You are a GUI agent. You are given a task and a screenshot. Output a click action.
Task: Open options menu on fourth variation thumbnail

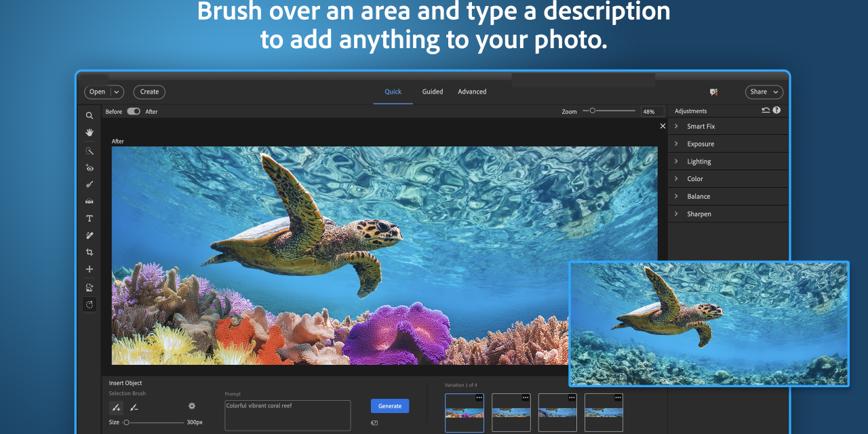coord(618,398)
